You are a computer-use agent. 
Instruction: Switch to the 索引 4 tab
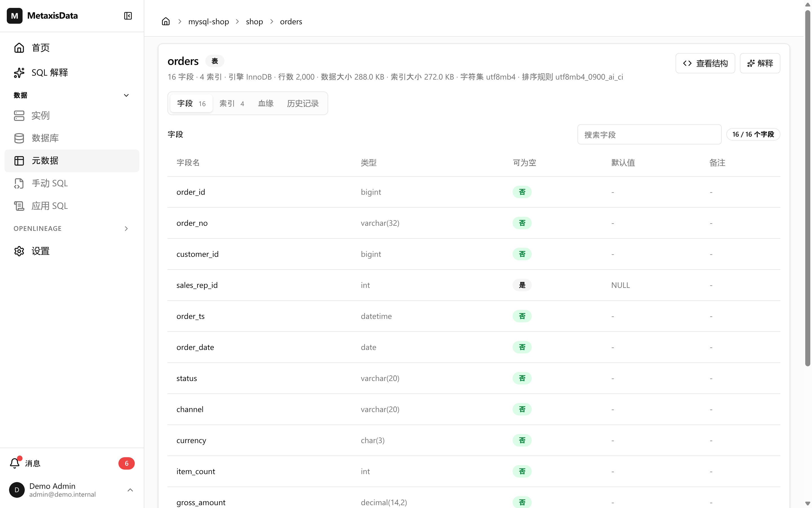coord(231,104)
